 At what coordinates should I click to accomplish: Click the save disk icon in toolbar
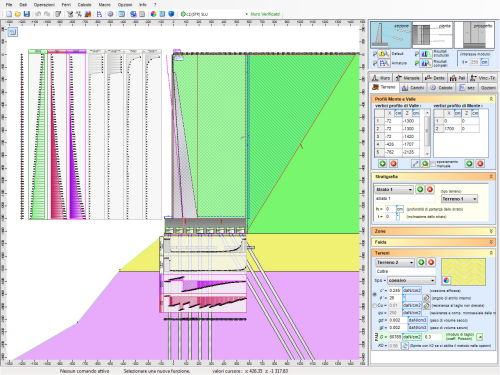(x=27, y=14)
